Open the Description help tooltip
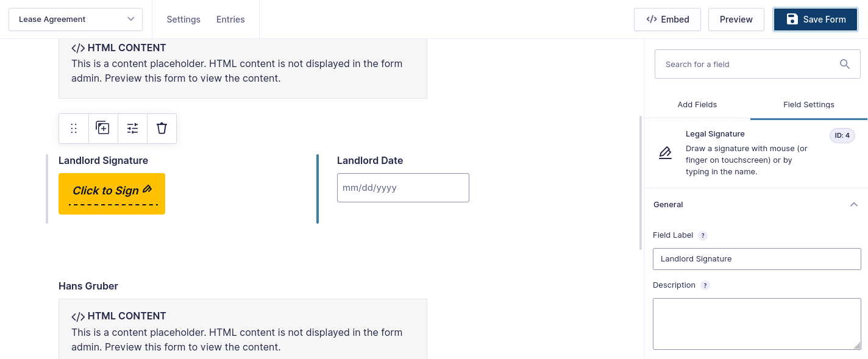868x359 pixels. 705,285
